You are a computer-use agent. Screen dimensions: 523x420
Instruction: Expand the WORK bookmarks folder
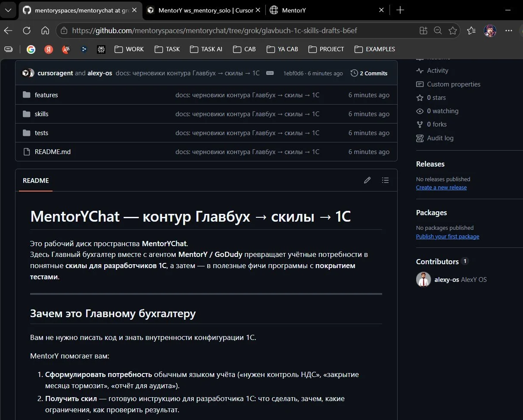click(129, 49)
